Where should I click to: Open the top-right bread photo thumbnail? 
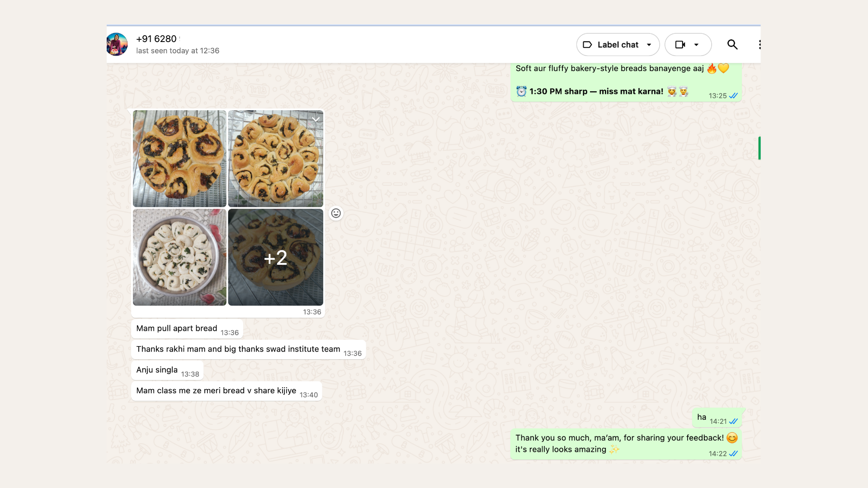(x=275, y=159)
